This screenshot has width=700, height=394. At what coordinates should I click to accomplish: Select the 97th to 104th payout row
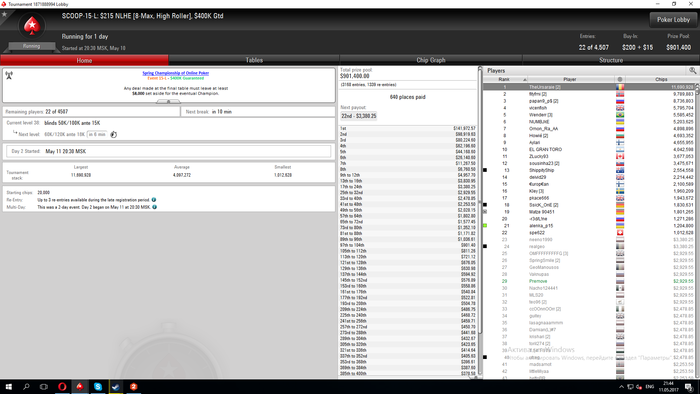pyautogui.click(x=408, y=245)
